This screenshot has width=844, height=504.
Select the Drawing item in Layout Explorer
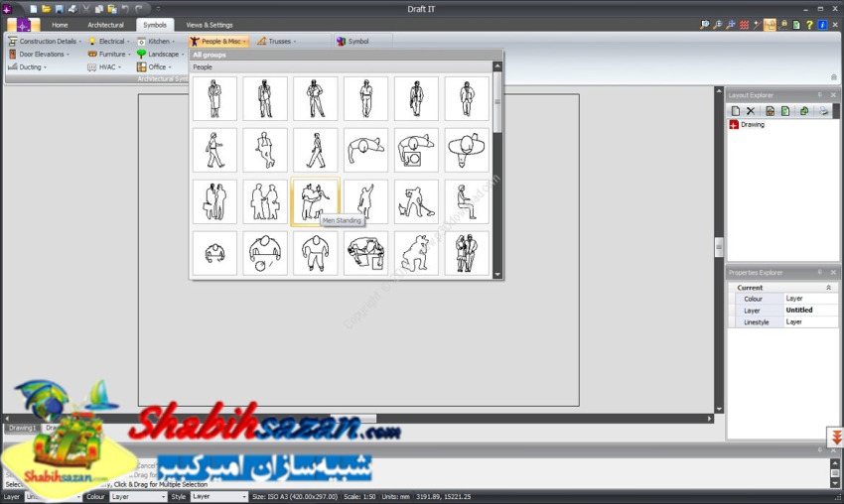pos(747,125)
